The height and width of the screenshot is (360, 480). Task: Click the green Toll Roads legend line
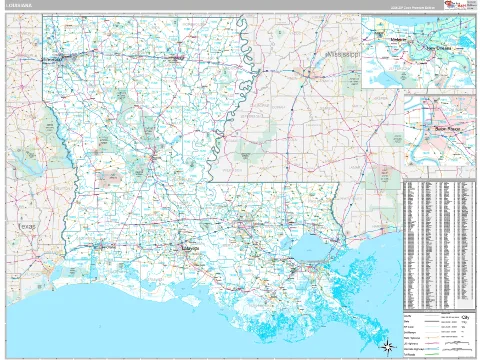[432, 354]
